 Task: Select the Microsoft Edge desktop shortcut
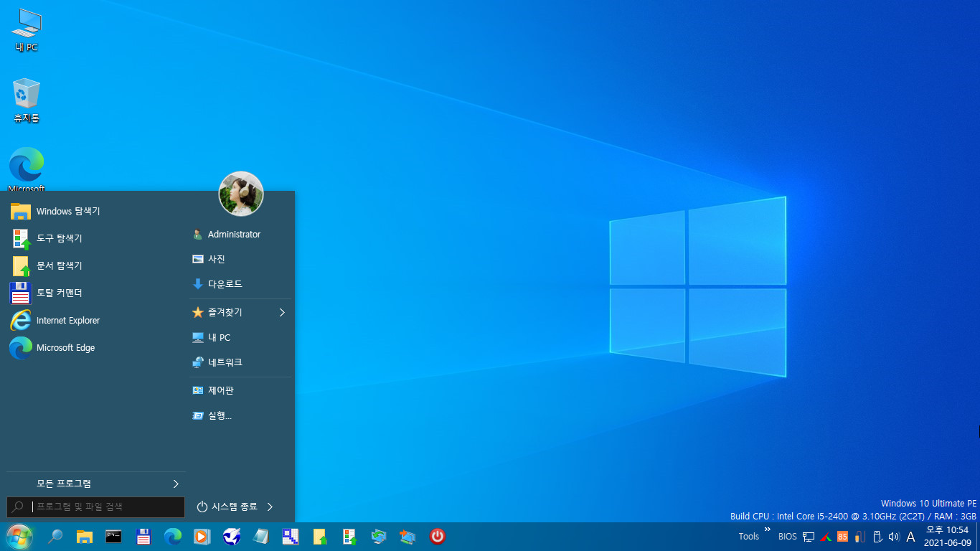click(27, 169)
